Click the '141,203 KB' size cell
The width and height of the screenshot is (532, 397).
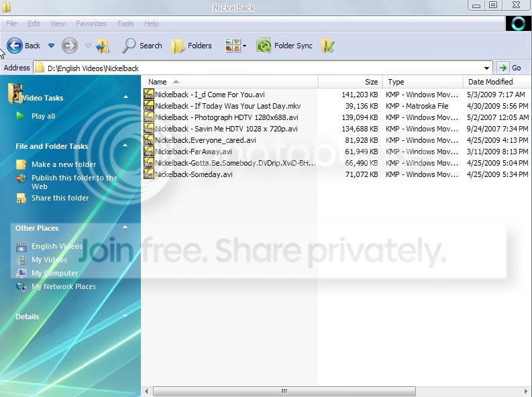[x=360, y=95]
